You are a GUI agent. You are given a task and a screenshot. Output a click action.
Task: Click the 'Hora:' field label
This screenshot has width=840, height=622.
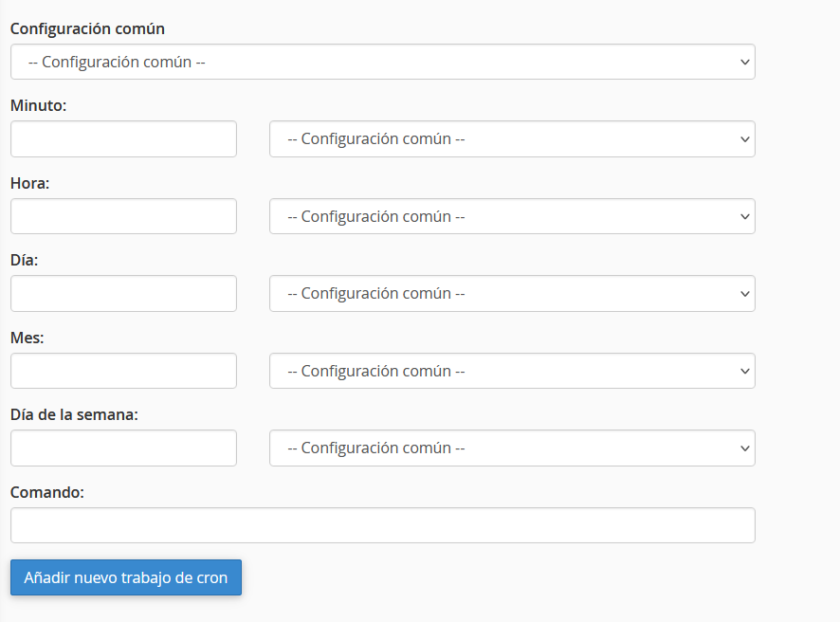pyautogui.click(x=29, y=183)
